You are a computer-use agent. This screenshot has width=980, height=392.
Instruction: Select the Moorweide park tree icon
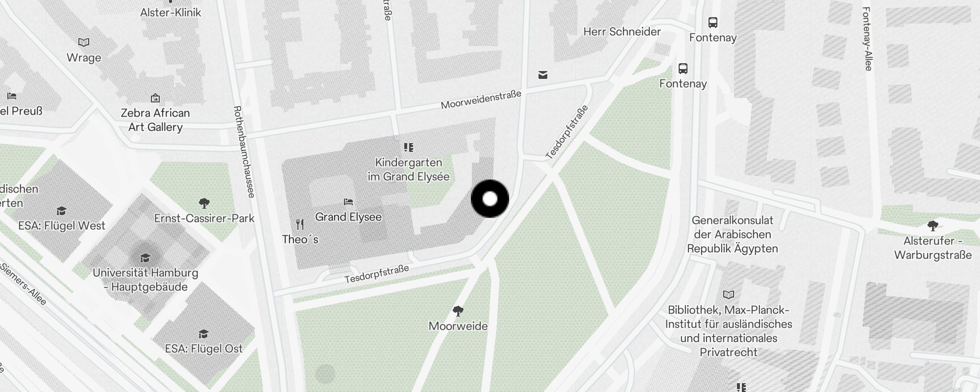(x=458, y=311)
